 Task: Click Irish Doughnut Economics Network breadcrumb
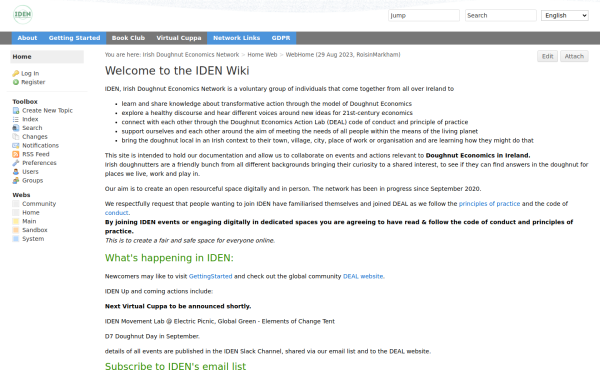(x=191, y=55)
